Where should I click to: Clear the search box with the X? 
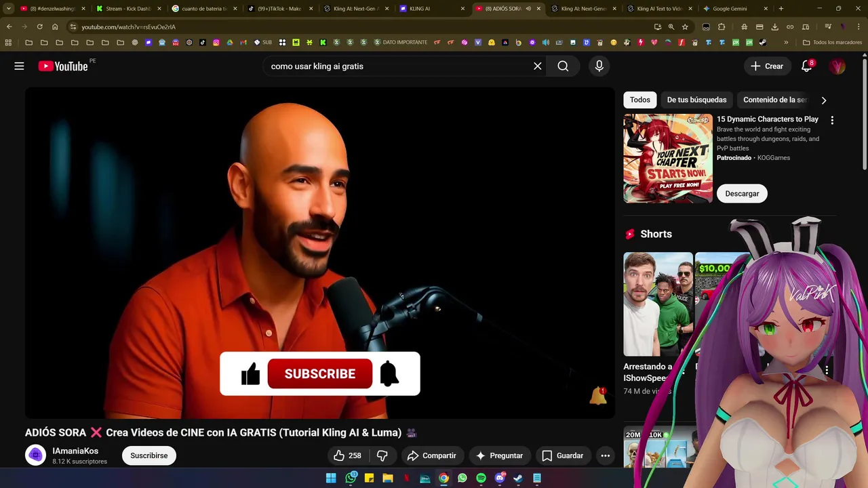click(x=538, y=66)
